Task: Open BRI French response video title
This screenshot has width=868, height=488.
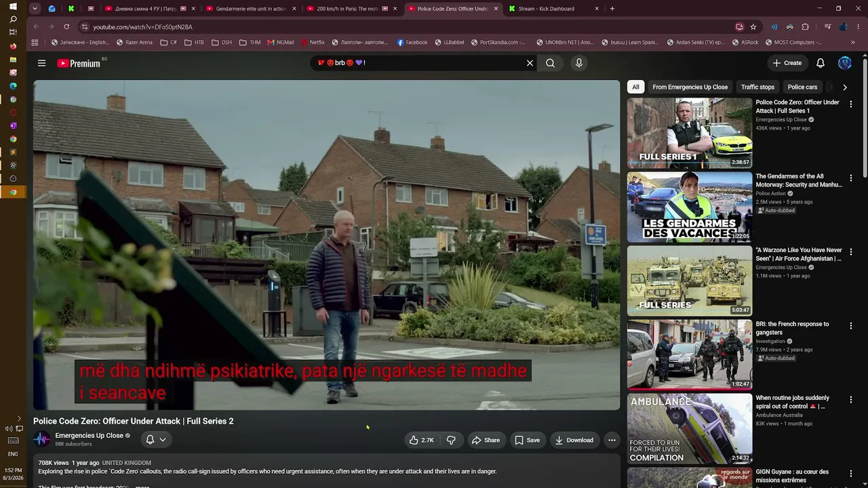Action: (x=792, y=328)
